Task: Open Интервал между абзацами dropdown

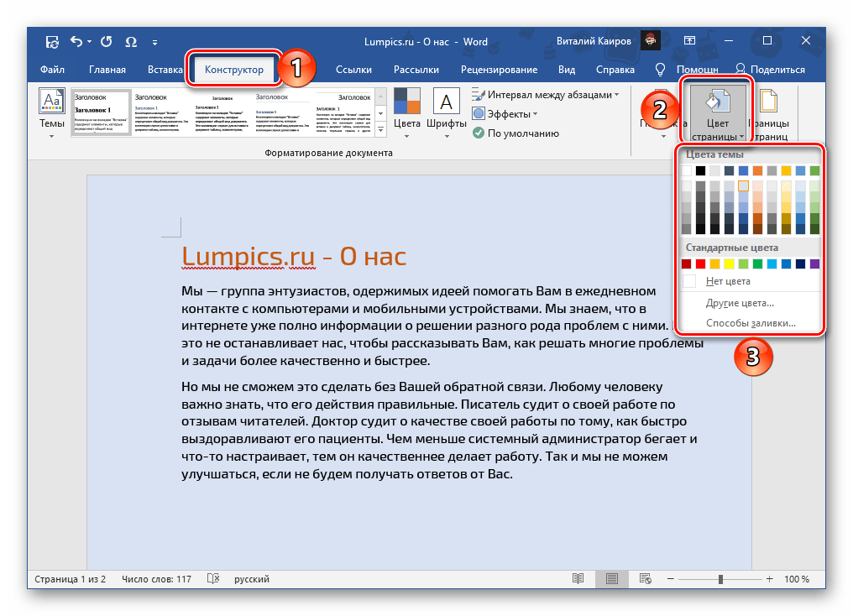Action: 545,95
